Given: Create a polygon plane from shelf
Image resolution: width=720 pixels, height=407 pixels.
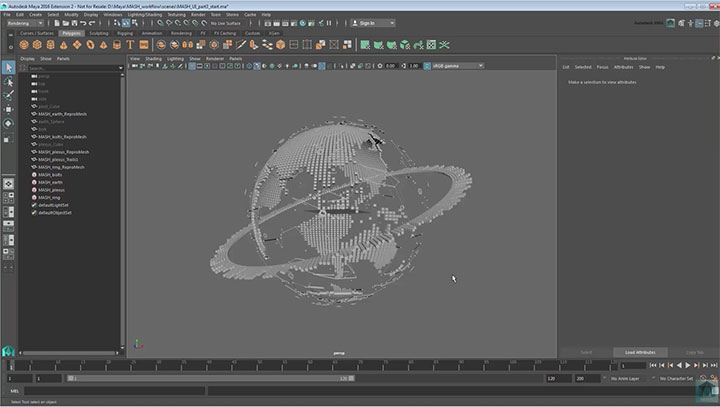Looking at the screenshot, I should [x=77, y=45].
